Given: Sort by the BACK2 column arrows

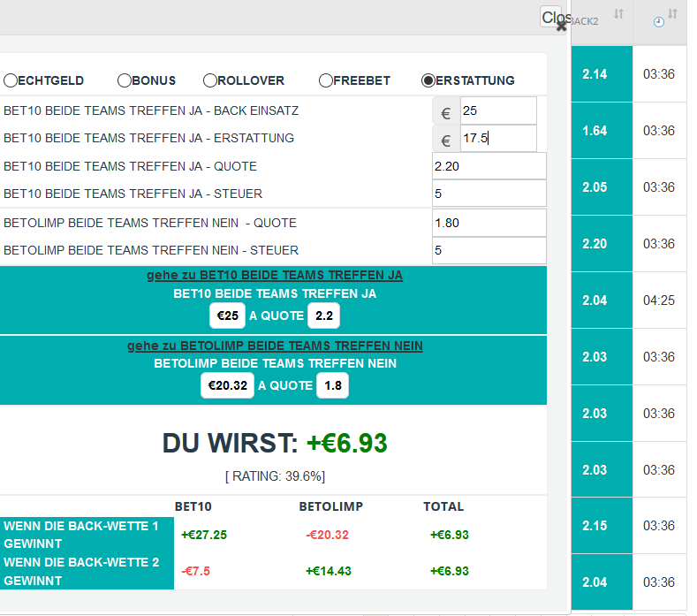Looking at the screenshot, I should pos(618,14).
